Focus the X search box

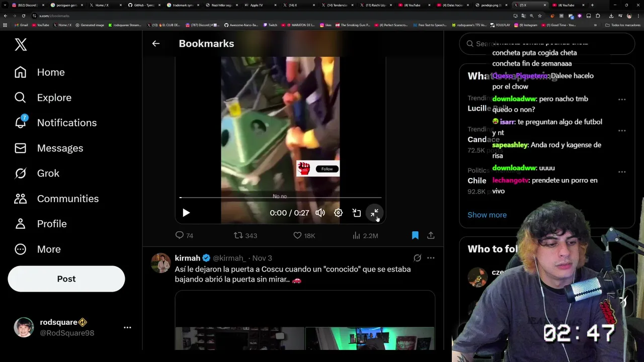[x=547, y=44]
